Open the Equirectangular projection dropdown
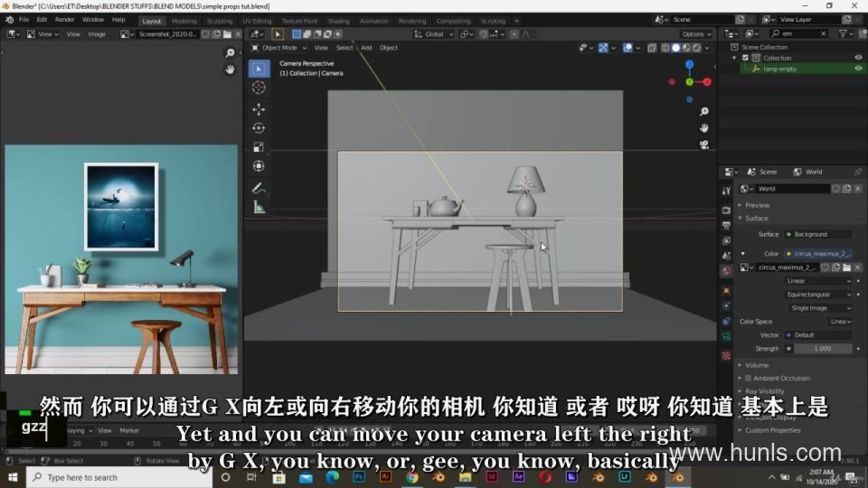Viewport: 868px width, 488px height. coord(819,295)
